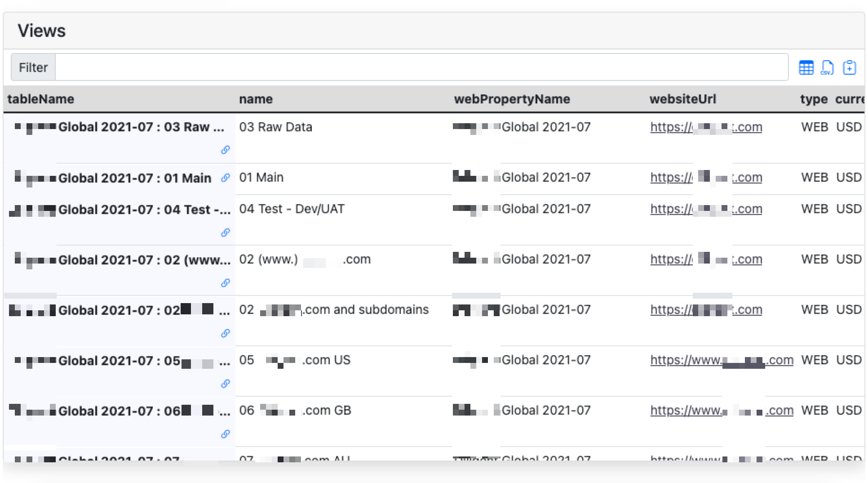Click the Filter label button

(x=33, y=67)
